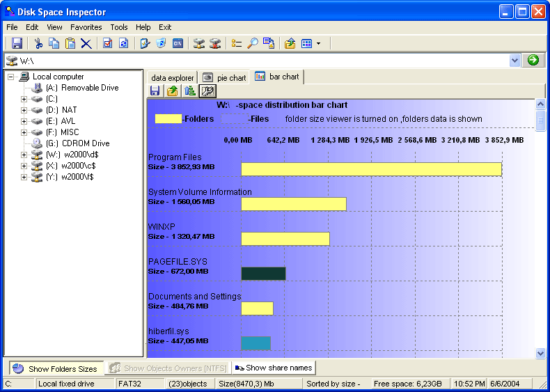Screen dimensions: 550x392
Task: Open the address bar path dropdown
Action: coord(514,61)
